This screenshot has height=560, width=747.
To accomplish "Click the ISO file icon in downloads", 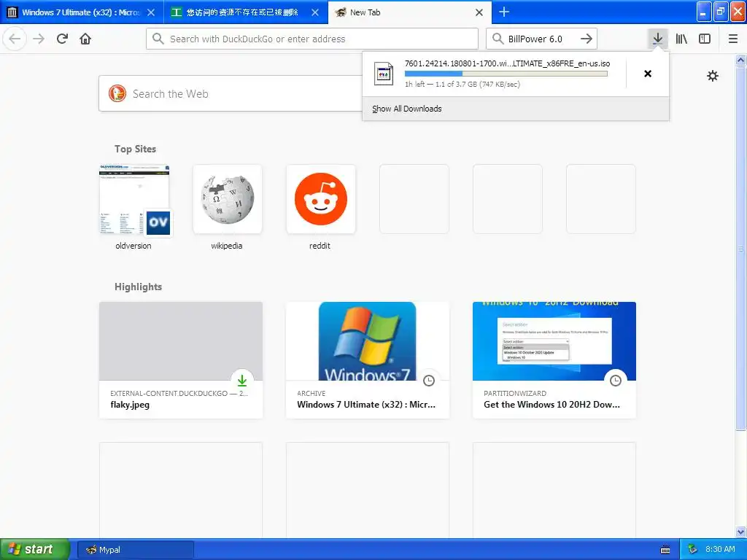I will 384,74.
